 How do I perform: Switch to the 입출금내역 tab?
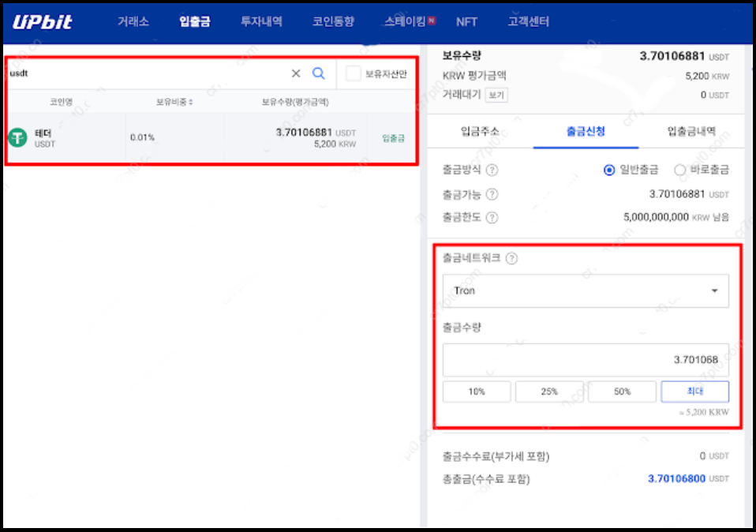pyautogui.click(x=691, y=131)
